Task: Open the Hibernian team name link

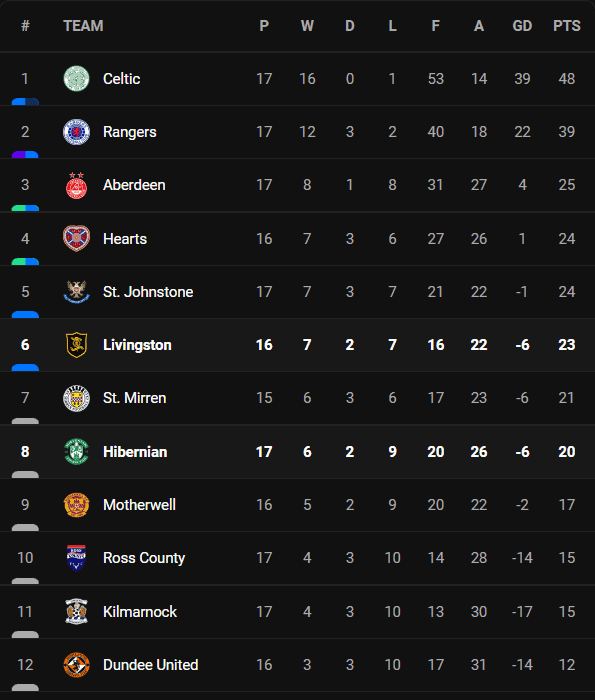Action: pyautogui.click(x=135, y=451)
